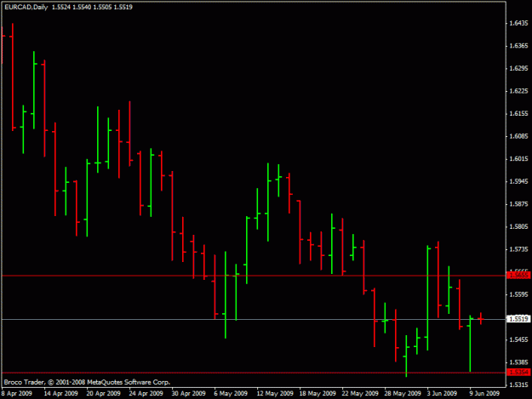Viewport: 532px width, 399px height.
Task: Click the 8 Apr 2009 date label
Action: click(x=17, y=393)
